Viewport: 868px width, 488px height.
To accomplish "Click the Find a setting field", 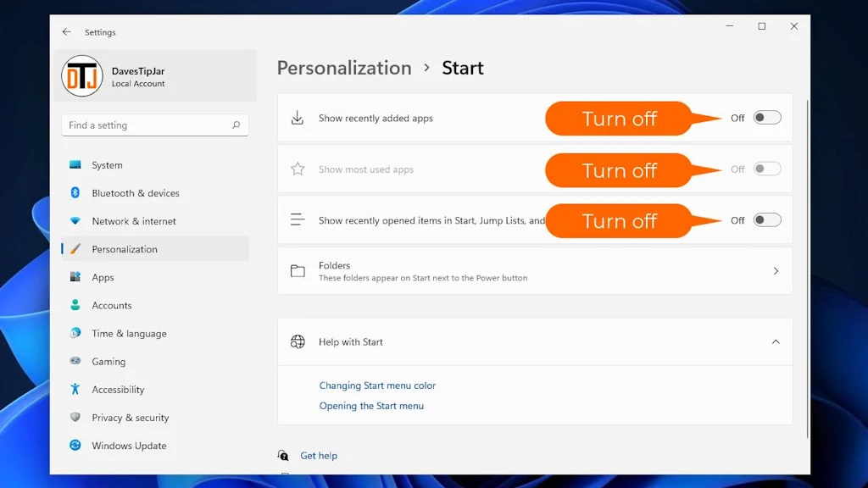I will coord(155,125).
